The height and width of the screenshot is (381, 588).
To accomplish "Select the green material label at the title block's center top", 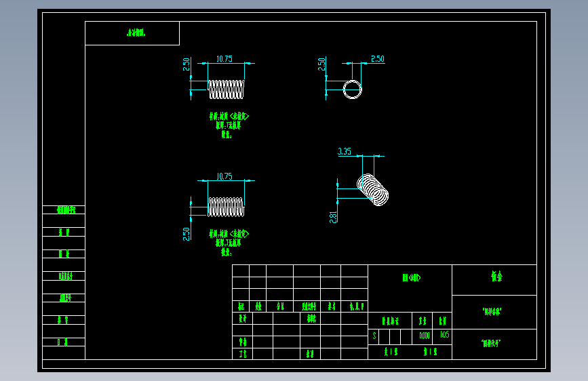I will click(412, 277).
